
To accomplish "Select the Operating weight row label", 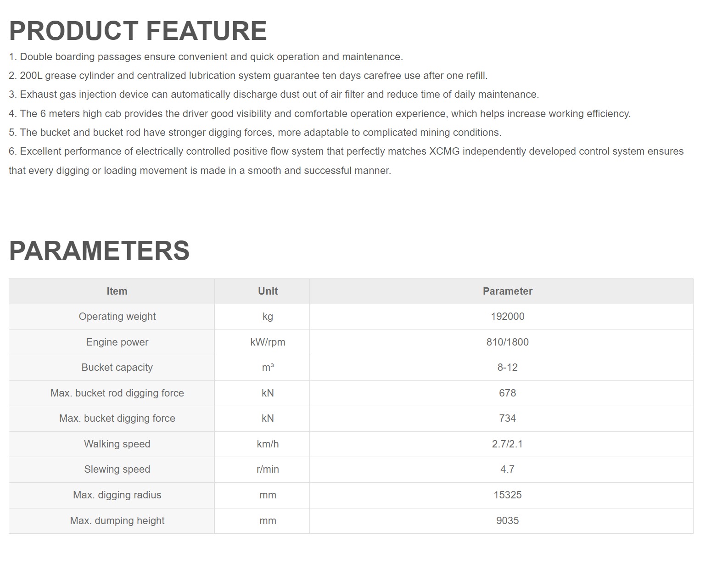I will [x=117, y=317].
